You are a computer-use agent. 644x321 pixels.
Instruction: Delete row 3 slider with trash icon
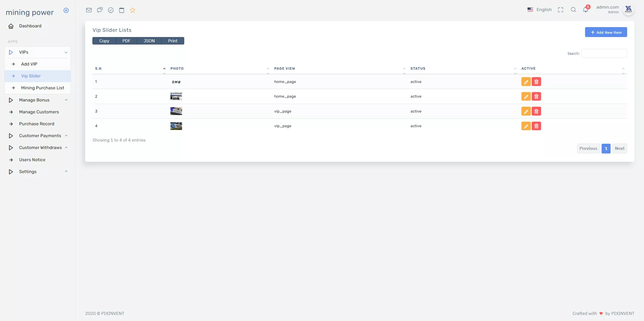point(536,111)
